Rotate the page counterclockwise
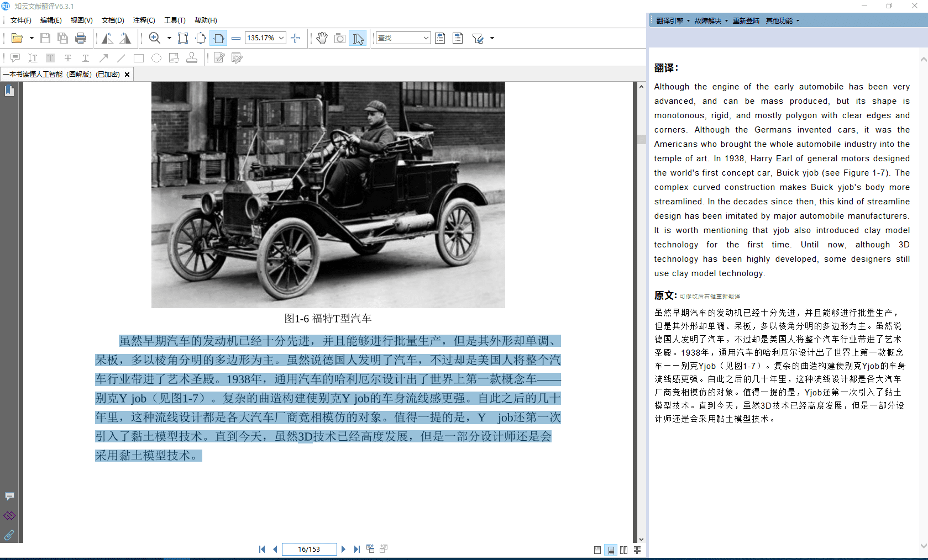Image resolution: width=928 pixels, height=560 pixels. point(107,38)
